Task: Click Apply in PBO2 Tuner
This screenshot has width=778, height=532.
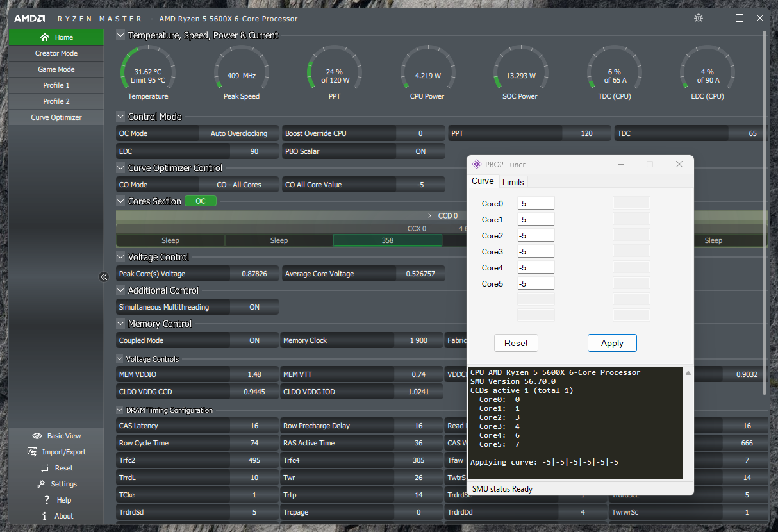Action: click(x=612, y=343)
